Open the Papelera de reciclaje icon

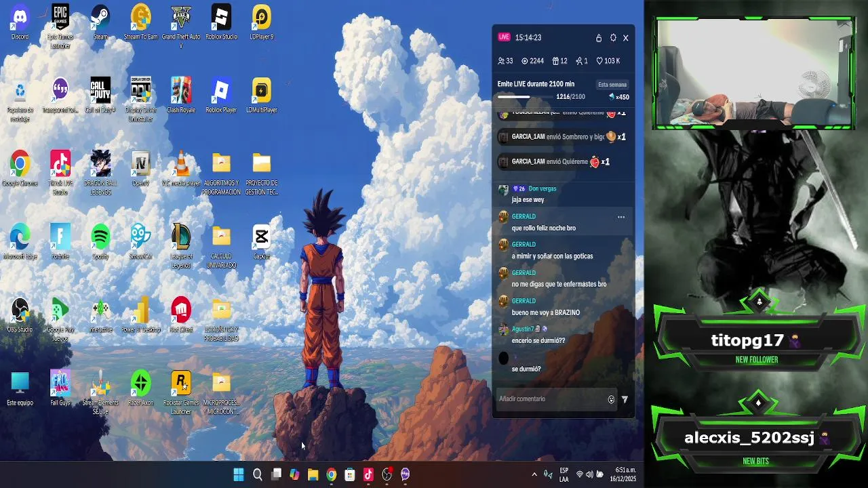(20, 100)
